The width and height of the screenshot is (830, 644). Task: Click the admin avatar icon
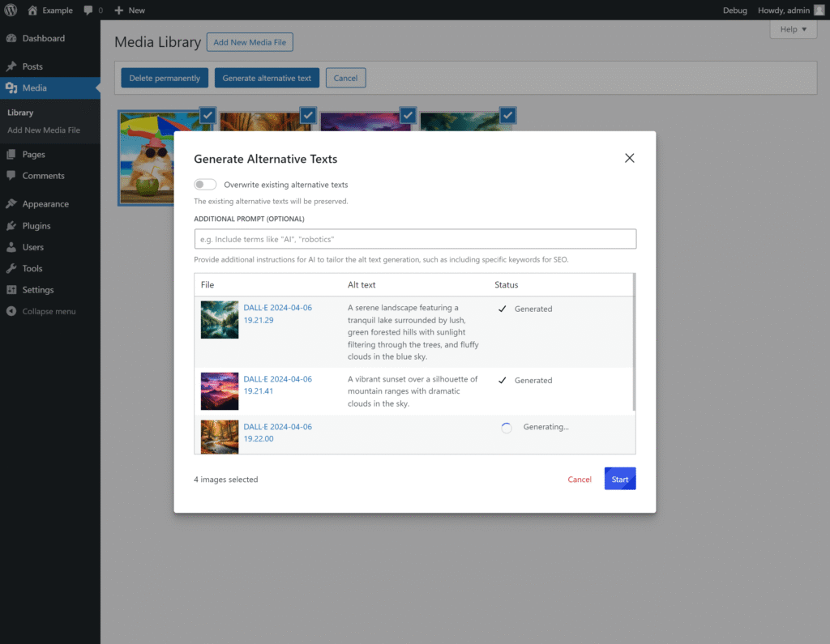coord(819,10)
